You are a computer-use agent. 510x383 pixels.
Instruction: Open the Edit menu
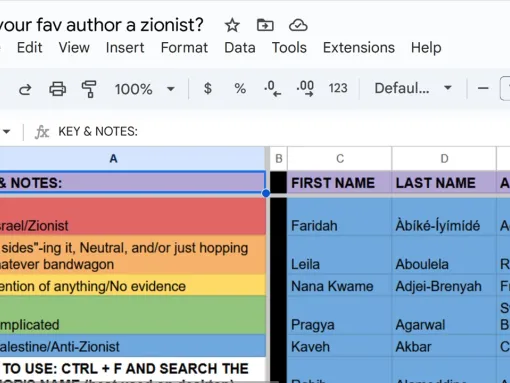click(x=30, y=48)
